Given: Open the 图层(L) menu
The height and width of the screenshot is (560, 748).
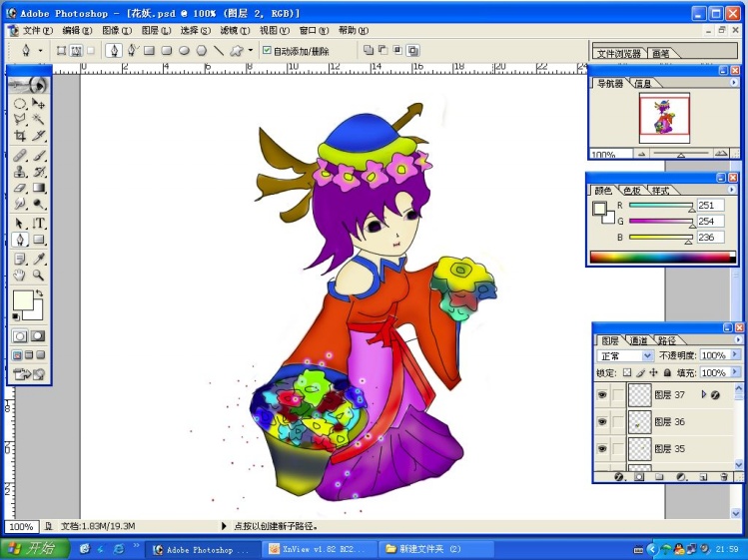Looking at the screenshot, I should point(156,31).
